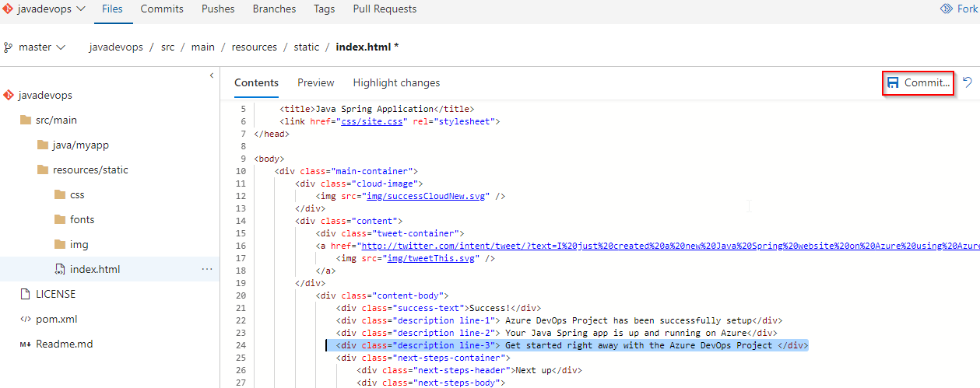Open more options ellipsis for index.html
The height and width of the screenshot is (388, 980).
pyautogui.click(x=207, y=269)
